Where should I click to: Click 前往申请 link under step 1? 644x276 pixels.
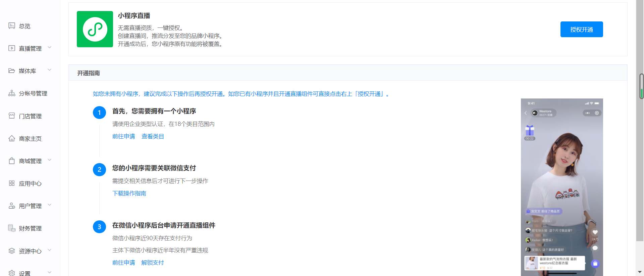(124, 136)
